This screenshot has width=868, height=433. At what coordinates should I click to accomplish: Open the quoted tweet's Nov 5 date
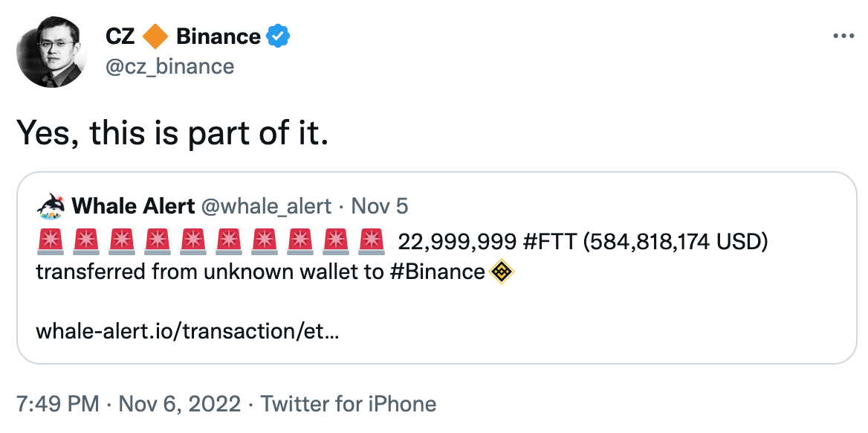379,206
